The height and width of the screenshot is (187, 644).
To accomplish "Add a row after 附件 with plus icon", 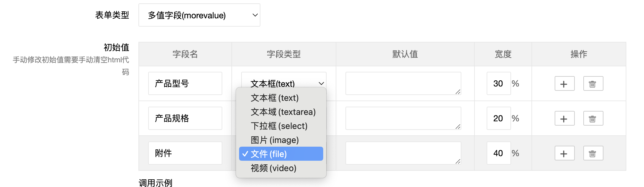I will coord(564,153).
